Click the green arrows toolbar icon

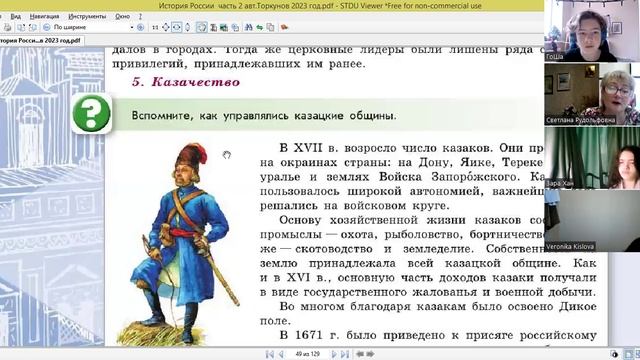(x=259, y=27)
